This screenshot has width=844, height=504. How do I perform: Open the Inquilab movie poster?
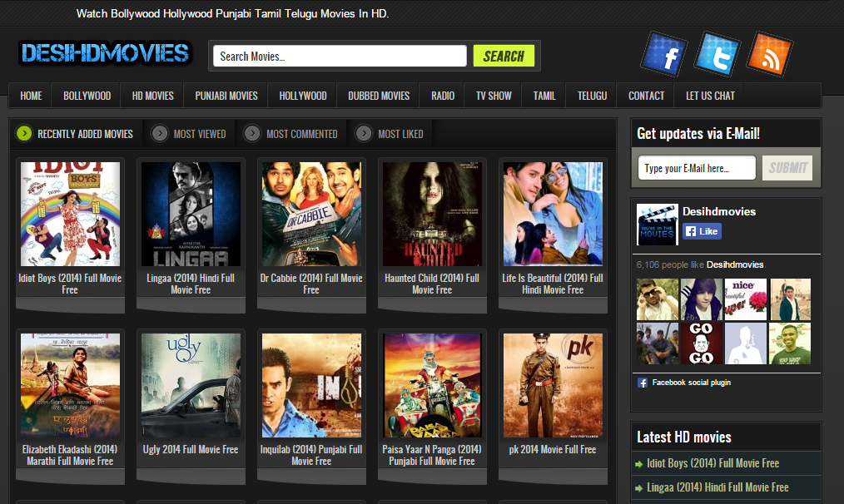pos(311,385)
